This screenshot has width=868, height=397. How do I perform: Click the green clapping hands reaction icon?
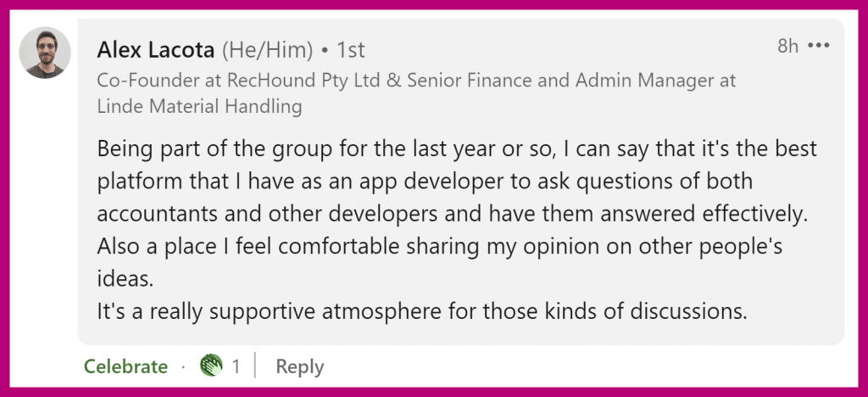click(211, 366)
